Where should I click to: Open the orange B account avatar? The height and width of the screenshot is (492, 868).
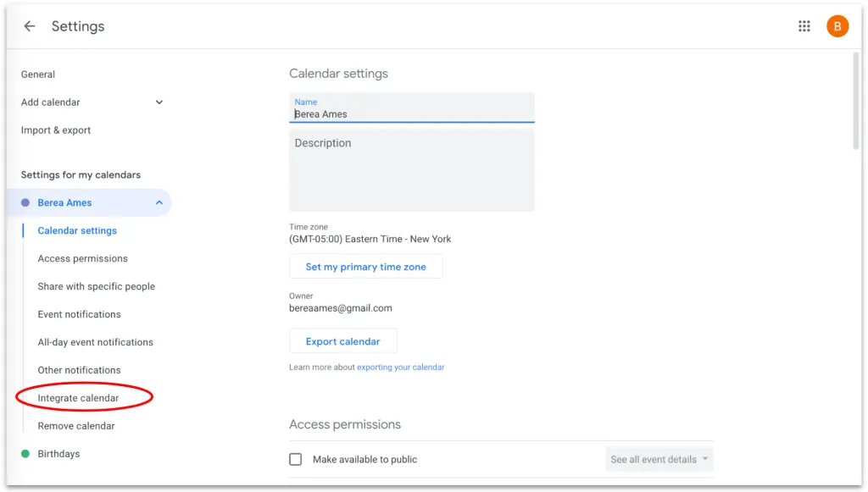point(837,26)
